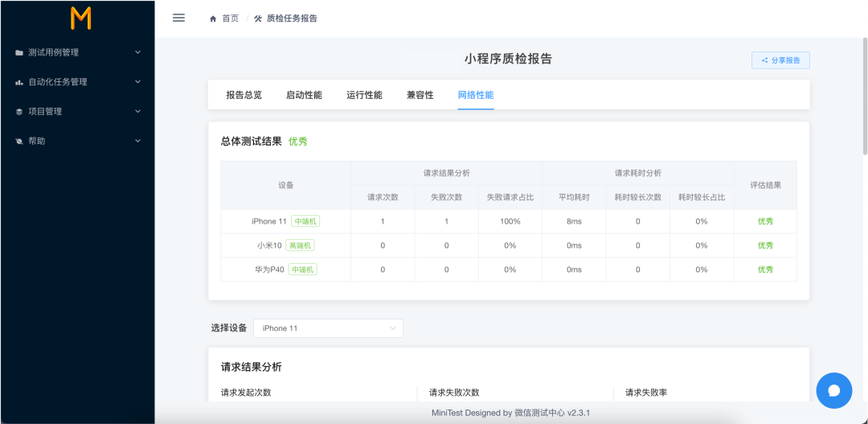Screen dimensions: 868x424
Task: Switch to the 启动性能 tab
Action: coord(304,95)
